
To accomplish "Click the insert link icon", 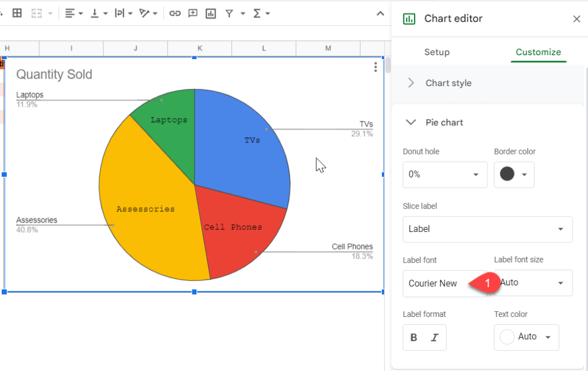I will point(175,14).
